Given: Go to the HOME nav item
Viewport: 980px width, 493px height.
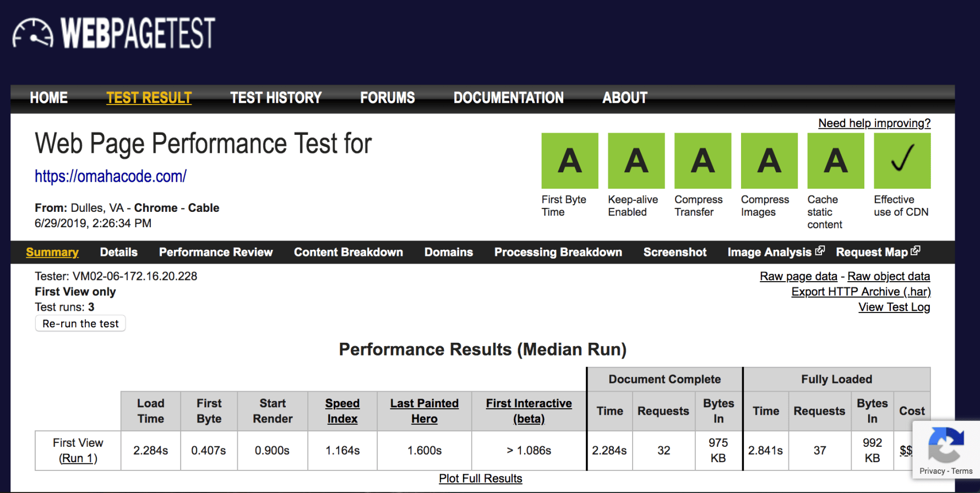Looking at the screenshot, I should [x=49, y=98].
